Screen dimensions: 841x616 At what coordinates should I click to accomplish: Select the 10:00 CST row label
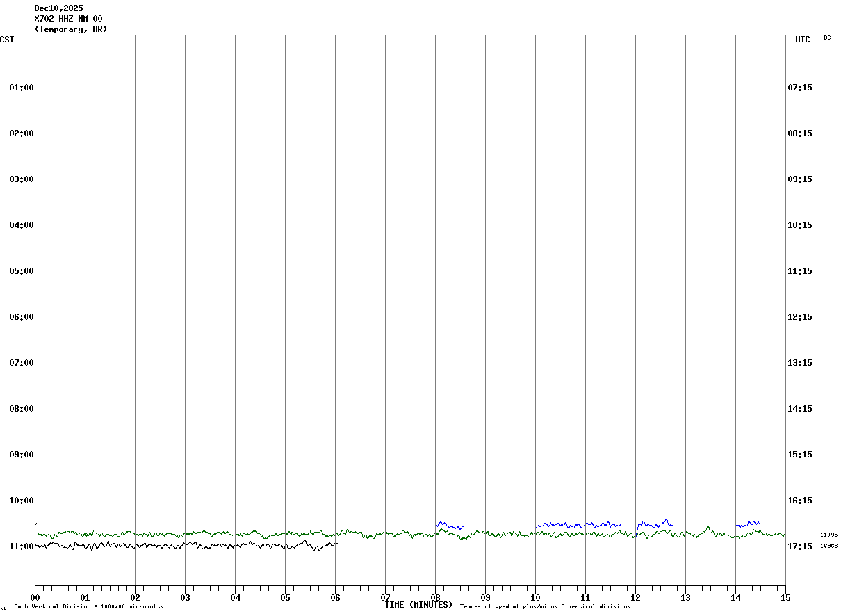22,501
